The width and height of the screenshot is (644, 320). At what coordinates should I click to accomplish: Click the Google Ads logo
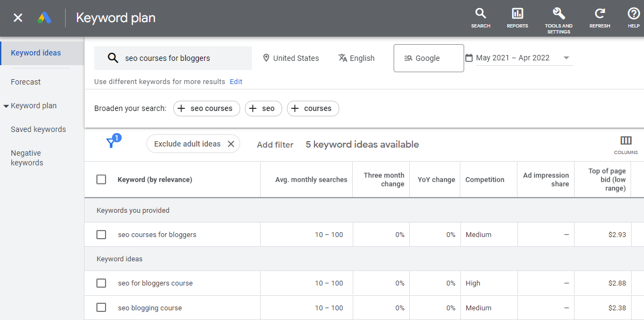pos(44,17)
